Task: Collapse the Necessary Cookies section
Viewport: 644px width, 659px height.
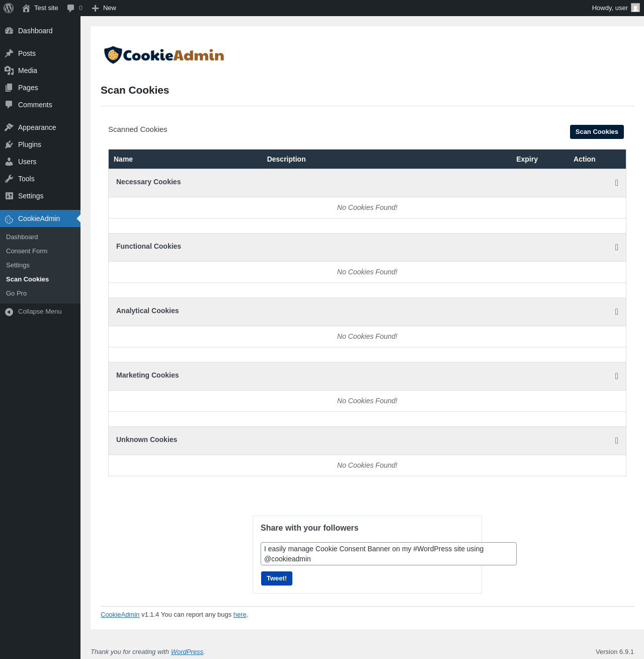Action: pyautogui.click(x=617, y=183)
